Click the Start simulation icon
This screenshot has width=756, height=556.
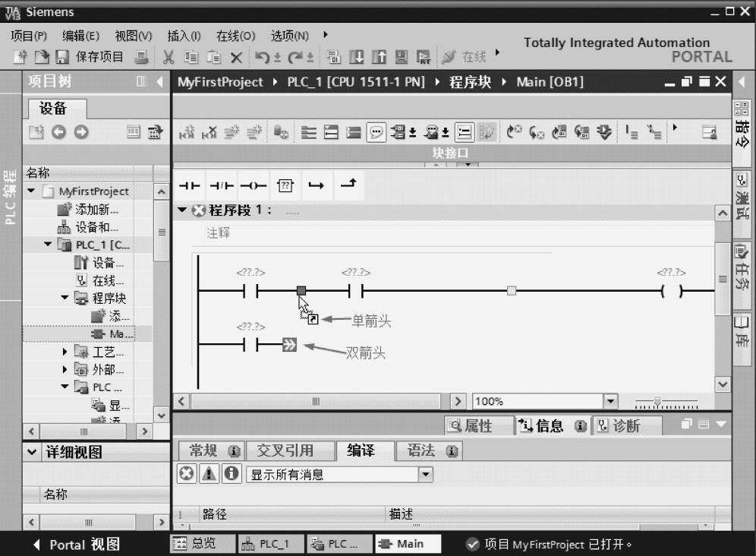pyautogui.click(x=401, y=58)
